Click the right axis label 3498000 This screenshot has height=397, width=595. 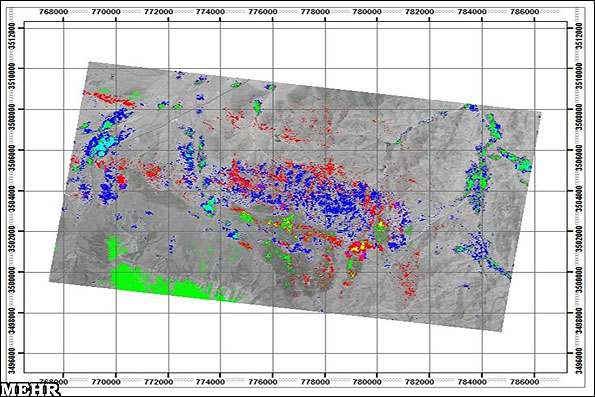pyautogui.click(x=579, y=320)
